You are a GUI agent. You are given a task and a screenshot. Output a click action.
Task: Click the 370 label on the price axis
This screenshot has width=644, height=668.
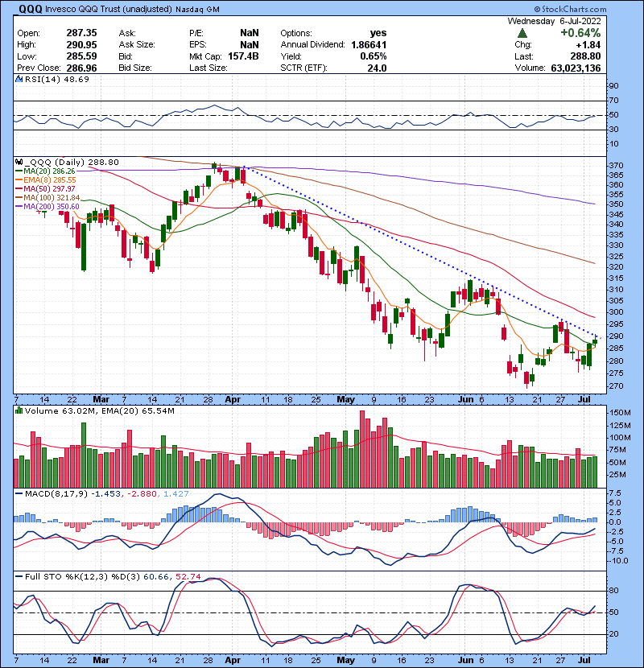[617, 165]
